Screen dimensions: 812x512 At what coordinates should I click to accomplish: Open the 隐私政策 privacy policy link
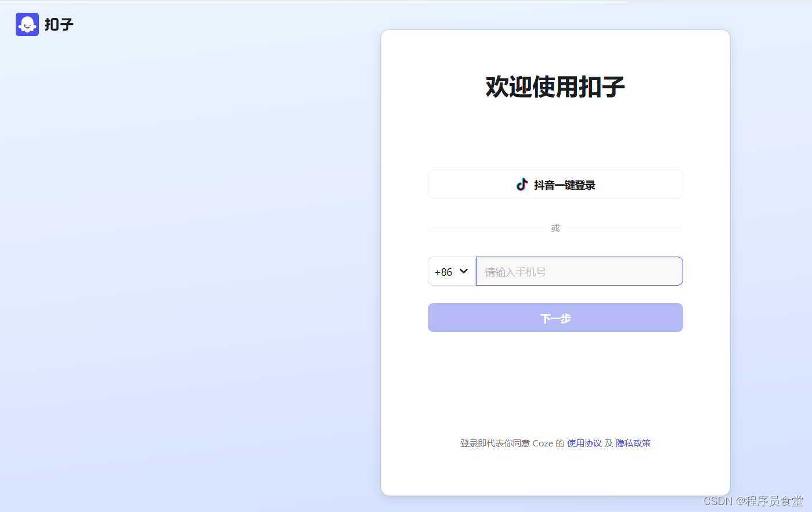coord(633,443)
